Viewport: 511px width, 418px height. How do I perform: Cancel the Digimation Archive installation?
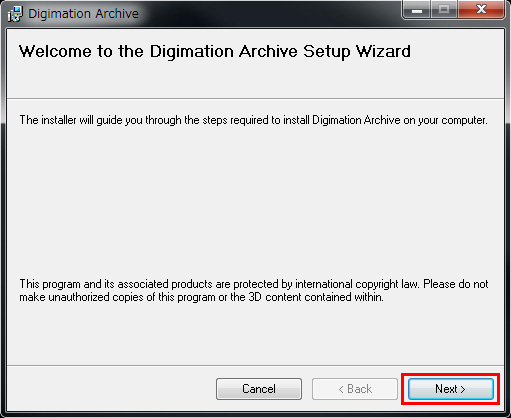259,389
